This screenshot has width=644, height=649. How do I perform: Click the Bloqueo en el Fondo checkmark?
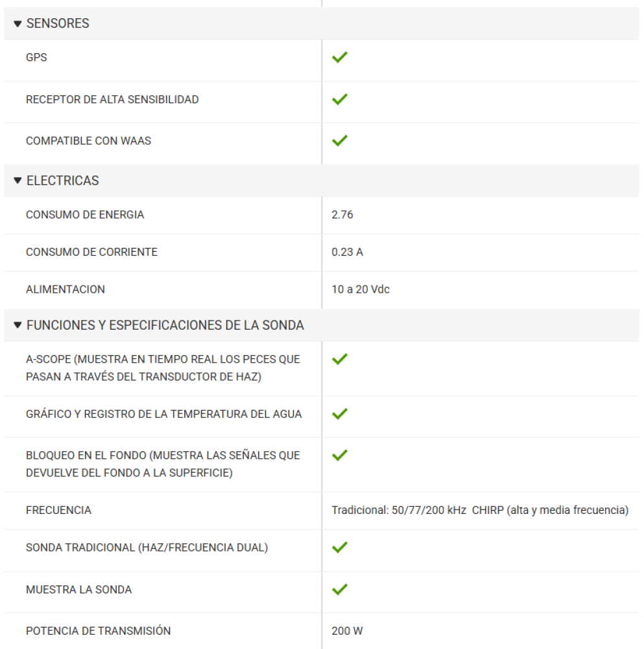coord(340,455)
